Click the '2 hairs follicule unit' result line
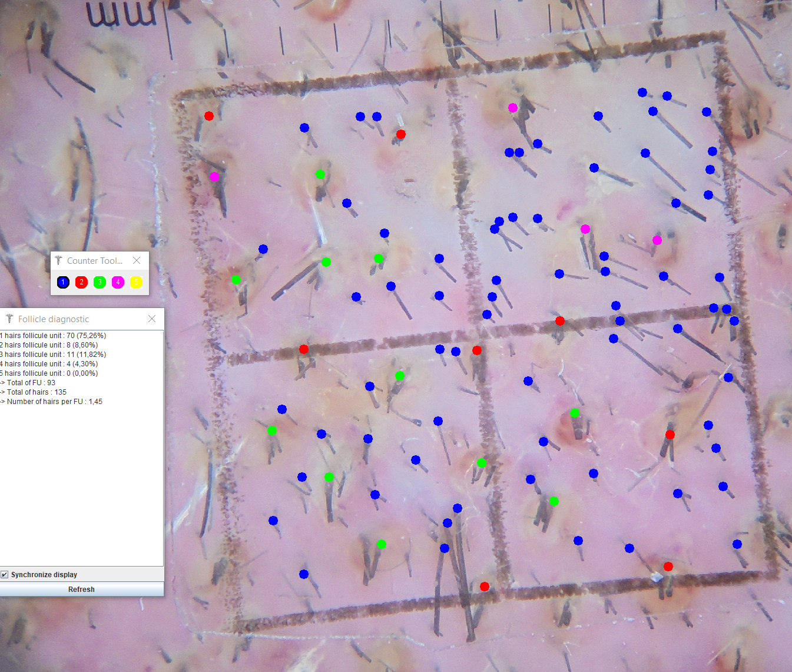 coord(49,345)
